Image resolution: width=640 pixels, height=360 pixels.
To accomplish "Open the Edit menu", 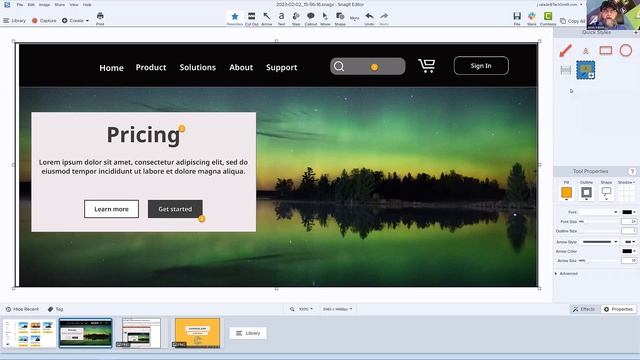I will 31,4.
